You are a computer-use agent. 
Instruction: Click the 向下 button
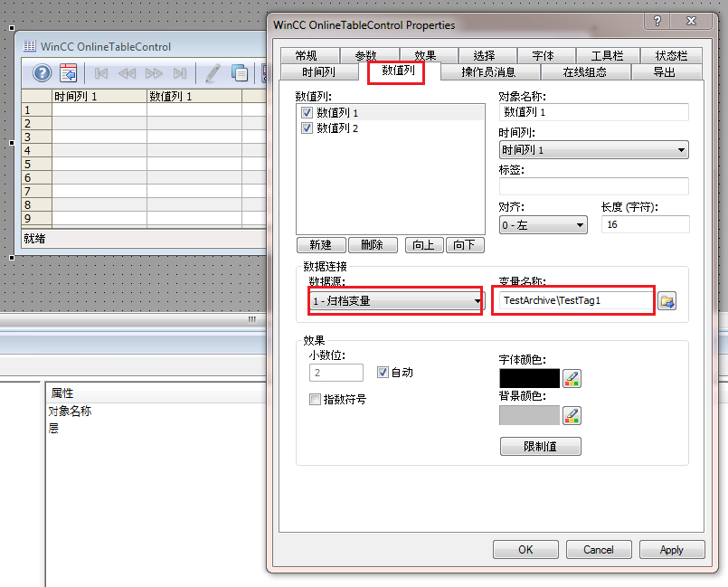pyautogui.click(x=465, y=245)
